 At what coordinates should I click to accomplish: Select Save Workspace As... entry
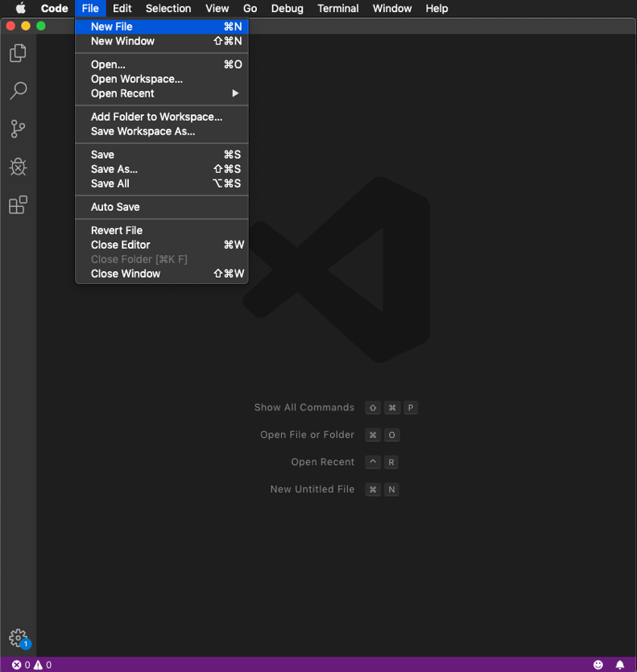tap(162, 131)
